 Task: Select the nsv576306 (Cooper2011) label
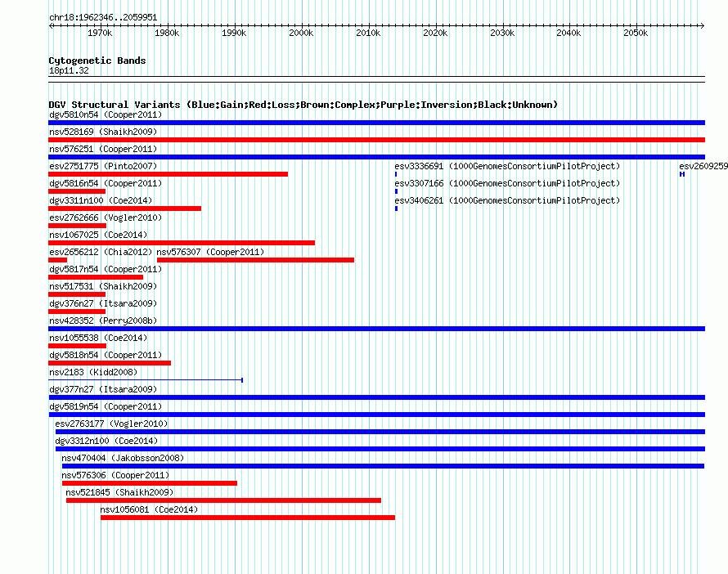[x=115, y=475]
